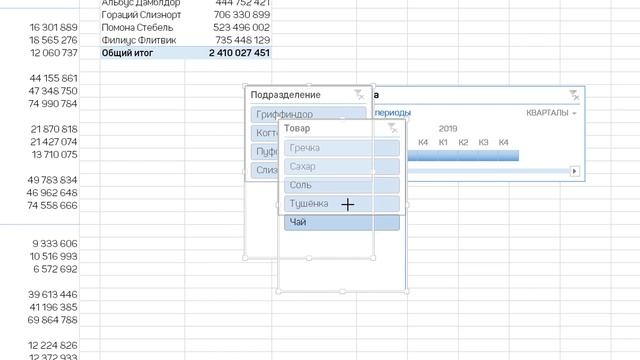The image size is (640, 360).
Task: Open the КВАРТАЛЫ time level dropdown
Action: 551,113
